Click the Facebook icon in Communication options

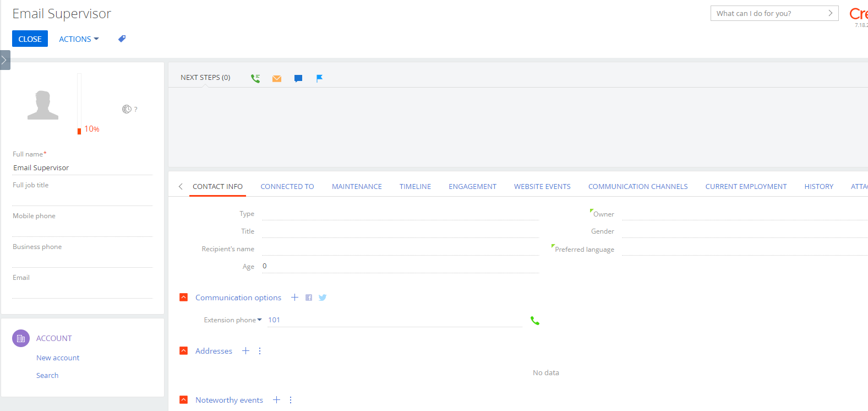point(309,298)
